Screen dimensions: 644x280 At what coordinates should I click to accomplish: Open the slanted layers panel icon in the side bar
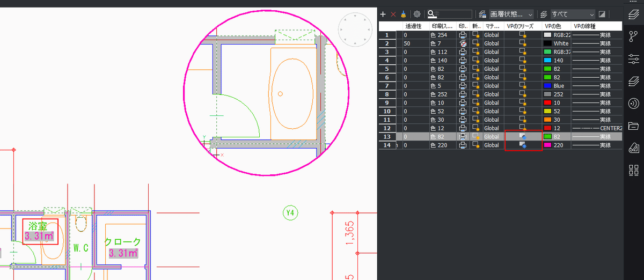pos(633,82)
